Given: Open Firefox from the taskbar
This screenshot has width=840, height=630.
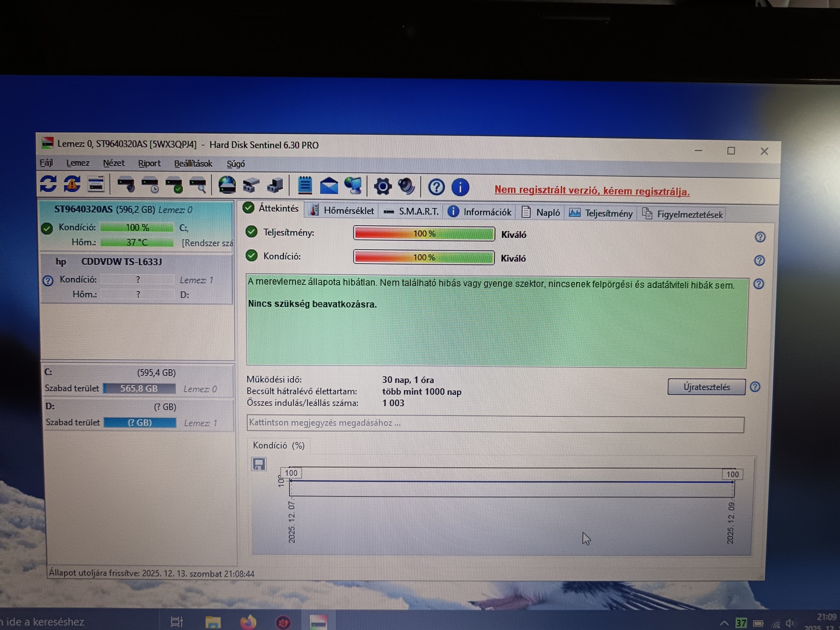Looking at the screenshot, I should 248,622.
